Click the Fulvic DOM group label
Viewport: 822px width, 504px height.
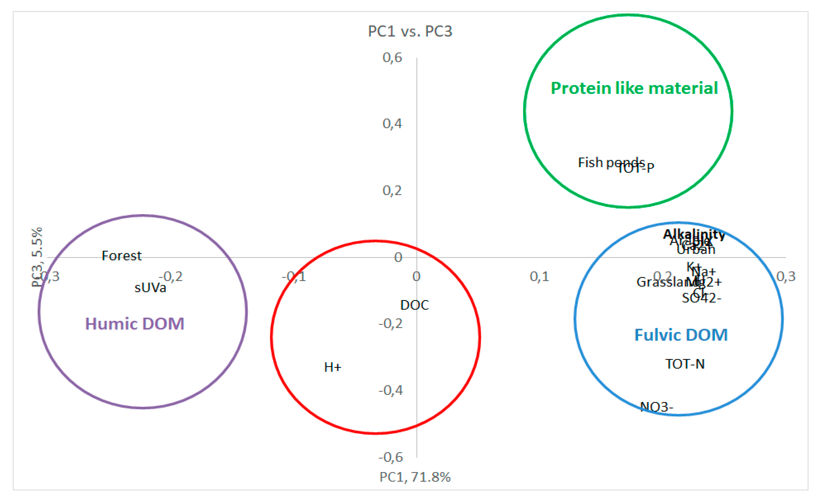point(681,335)
